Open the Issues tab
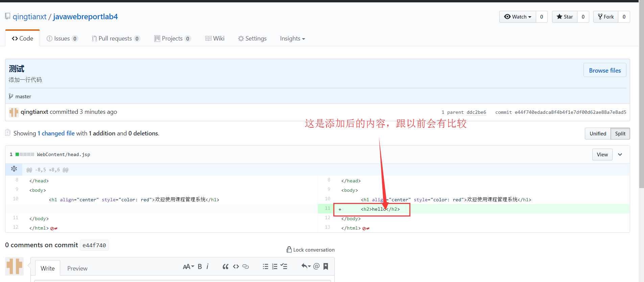 pyautogui.click(x=62, y=39)
